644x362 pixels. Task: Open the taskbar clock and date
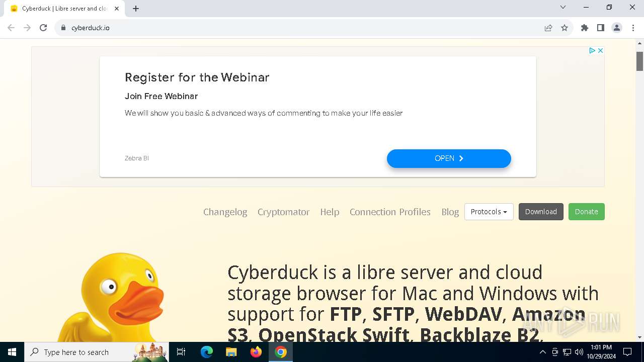point(601,352)
